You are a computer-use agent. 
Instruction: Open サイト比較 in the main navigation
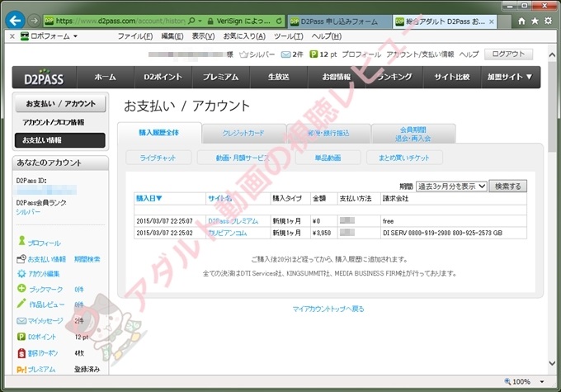point(452,77)
